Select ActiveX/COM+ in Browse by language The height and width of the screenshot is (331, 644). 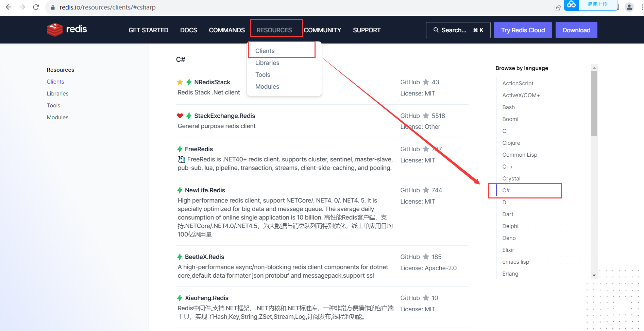(x=521, y=95)
